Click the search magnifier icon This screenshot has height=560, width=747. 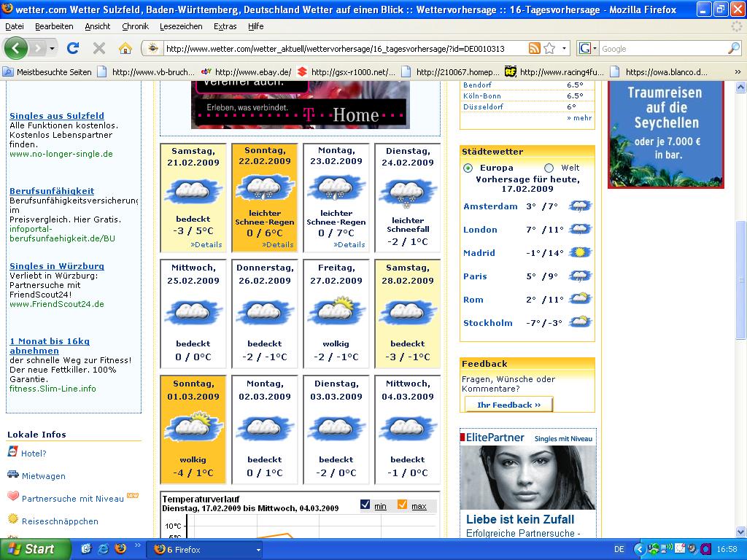734,48
